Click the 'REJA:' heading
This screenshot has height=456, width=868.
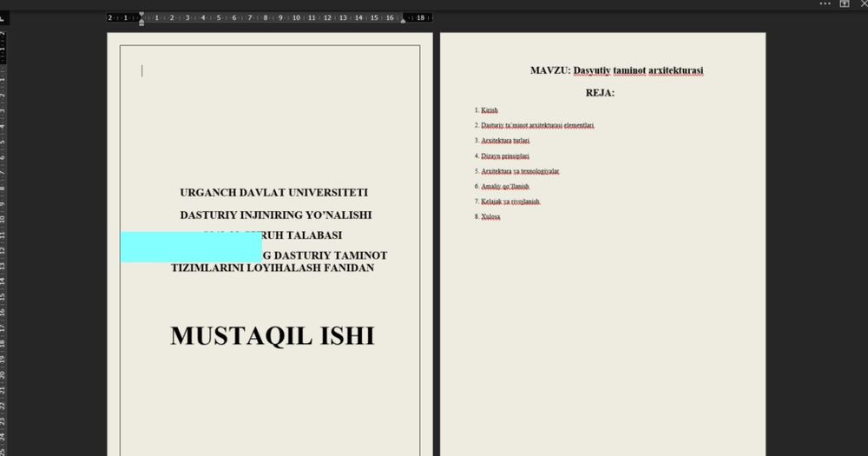(x=600, y=93)
